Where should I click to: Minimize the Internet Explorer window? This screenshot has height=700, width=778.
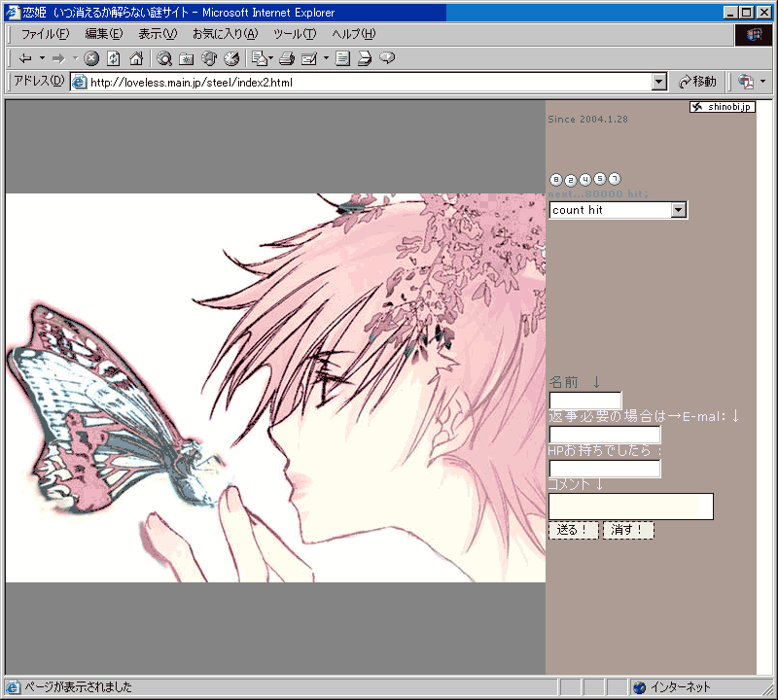(x=730, y=13)
